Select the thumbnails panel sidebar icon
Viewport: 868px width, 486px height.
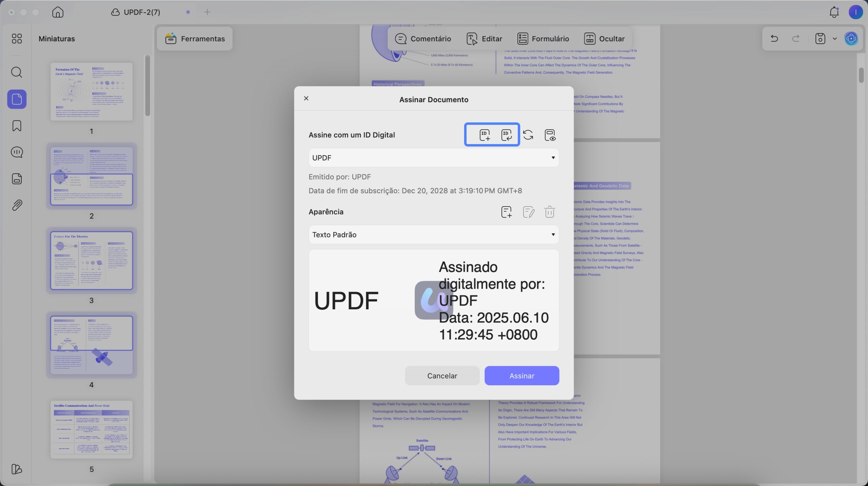point(17,99)
